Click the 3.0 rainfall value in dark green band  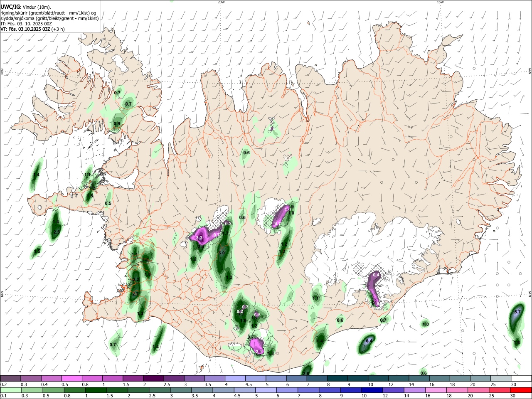(x=222, y=253)
